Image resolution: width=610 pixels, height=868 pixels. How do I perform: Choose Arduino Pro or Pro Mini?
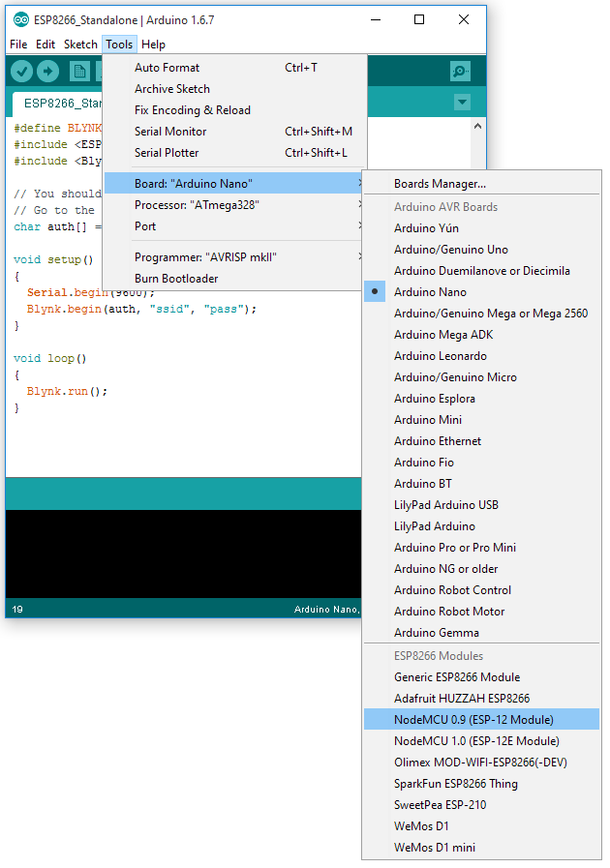click(481, 548)
